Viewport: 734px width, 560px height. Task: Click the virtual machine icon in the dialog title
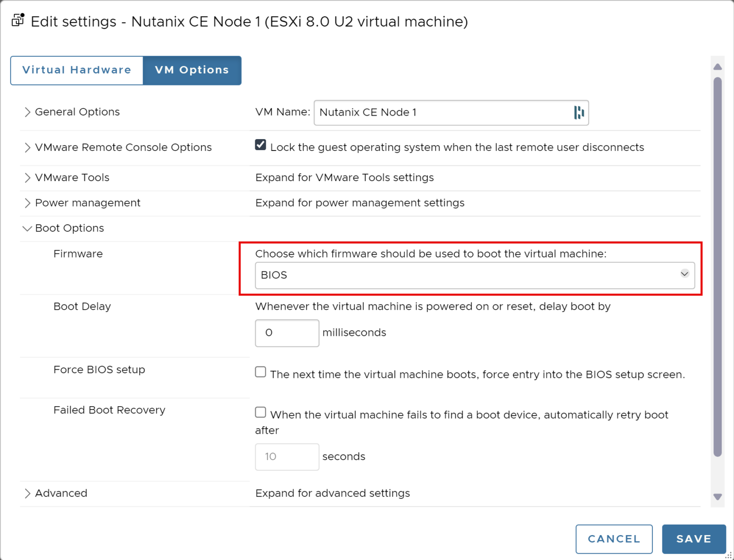pos(17,20)
